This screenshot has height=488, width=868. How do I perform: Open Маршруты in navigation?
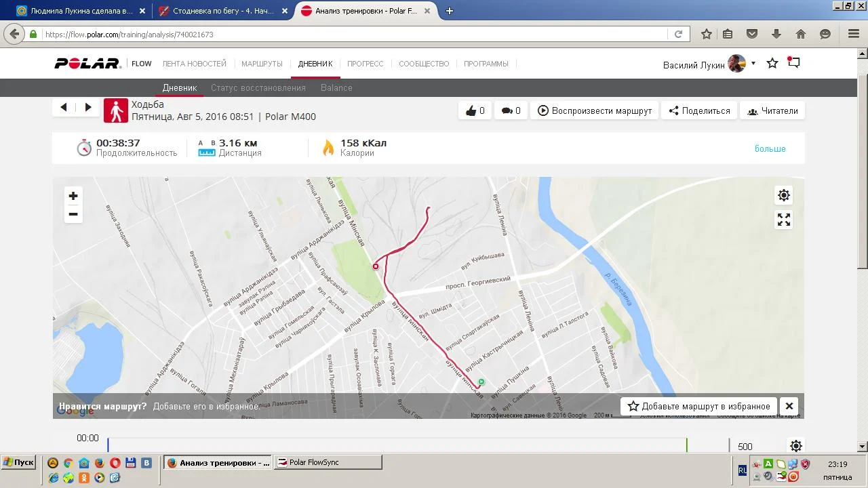pyautogui.click(x=262, y=64)
